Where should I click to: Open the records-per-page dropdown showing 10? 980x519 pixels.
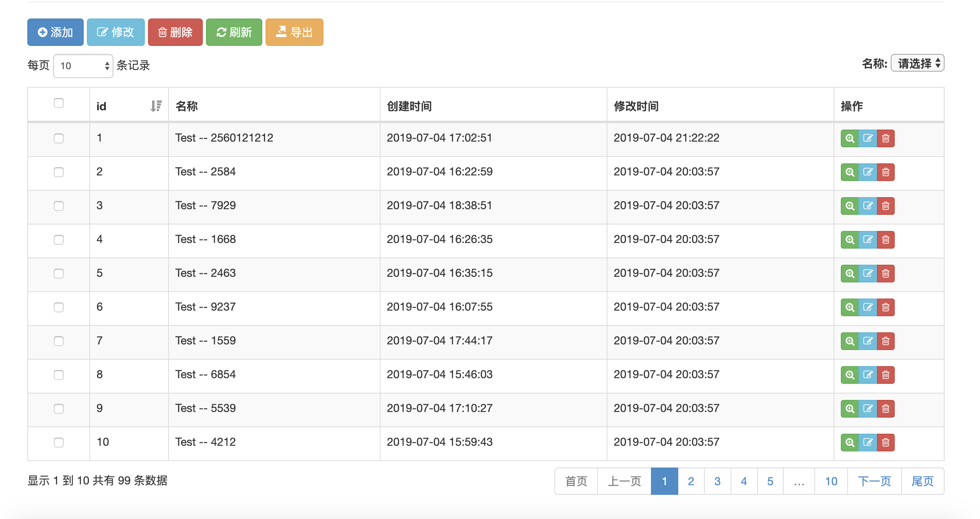coord(83,66)
